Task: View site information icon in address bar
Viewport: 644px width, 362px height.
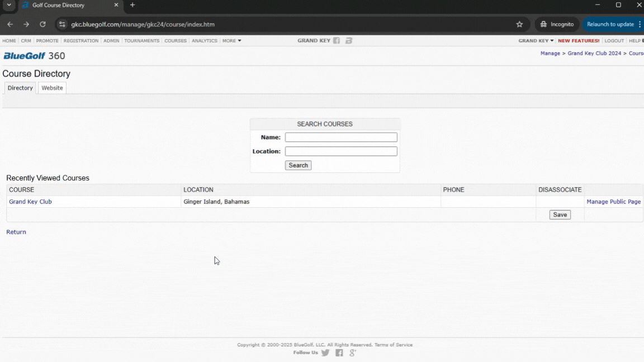Action: click(62, 24)
